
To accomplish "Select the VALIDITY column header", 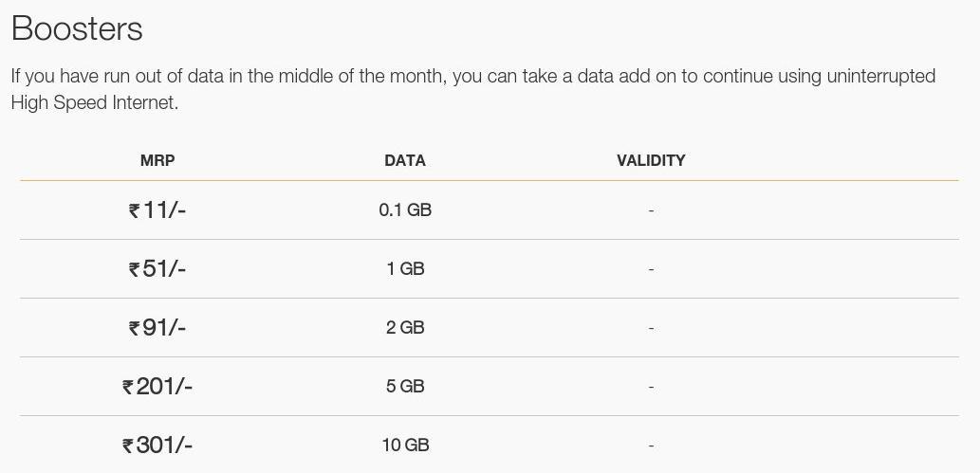I will (651, 160).
